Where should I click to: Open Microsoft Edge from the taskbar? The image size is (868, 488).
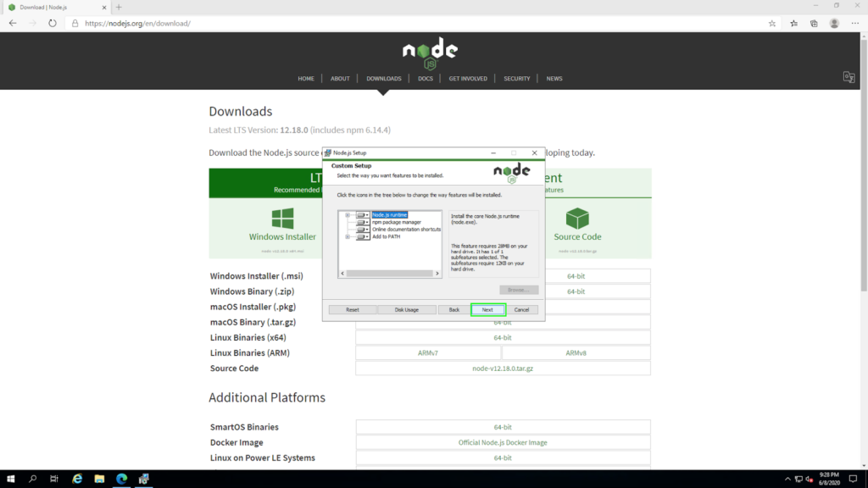click(121, 479)
